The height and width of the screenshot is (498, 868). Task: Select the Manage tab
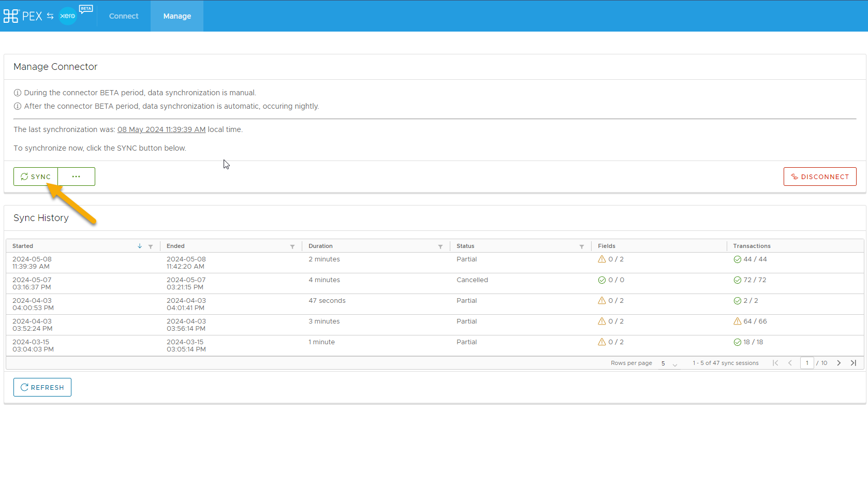(x=177, y=16)
